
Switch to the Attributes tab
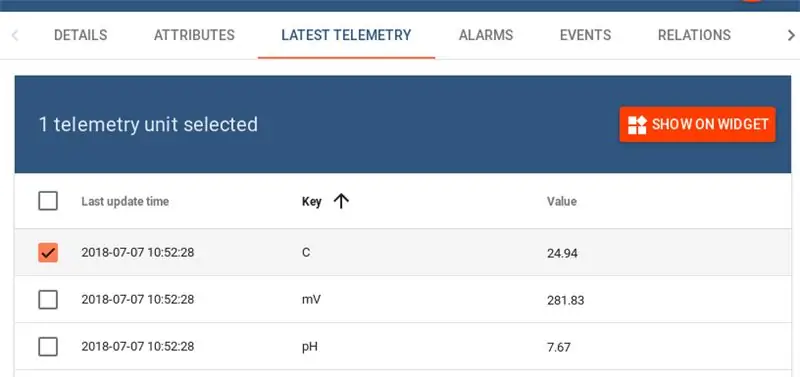point(194,35)
